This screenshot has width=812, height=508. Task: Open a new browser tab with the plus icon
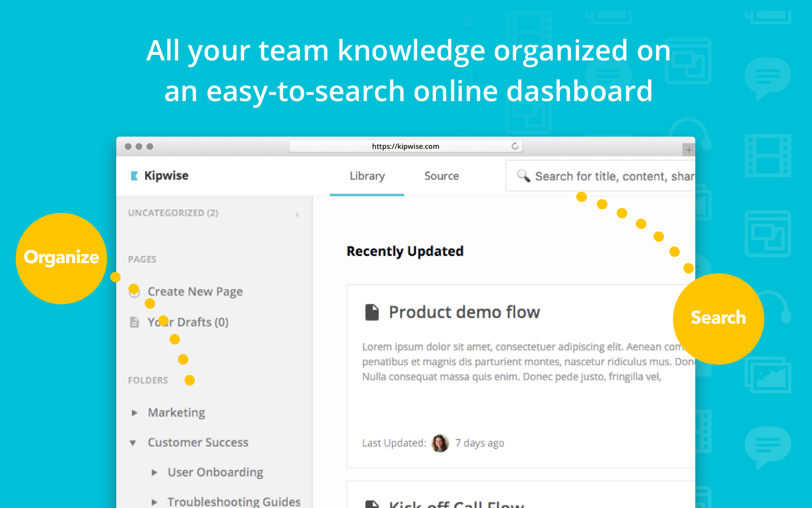coord(689,149)
